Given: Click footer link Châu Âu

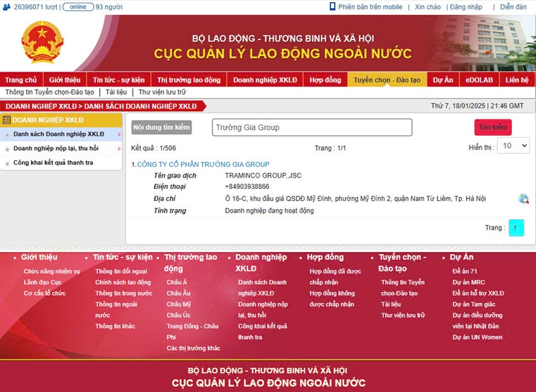Looking at the screenshot, I should click(179, 293).
